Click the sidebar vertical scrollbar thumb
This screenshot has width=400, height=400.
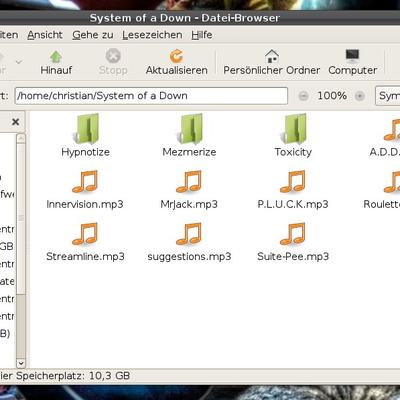21,218
